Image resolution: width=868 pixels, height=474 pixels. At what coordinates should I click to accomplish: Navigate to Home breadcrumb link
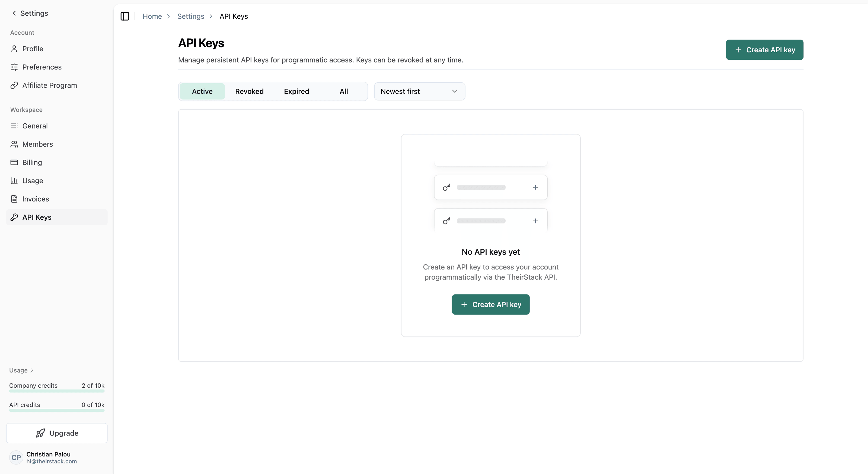(x=152, y=16)
